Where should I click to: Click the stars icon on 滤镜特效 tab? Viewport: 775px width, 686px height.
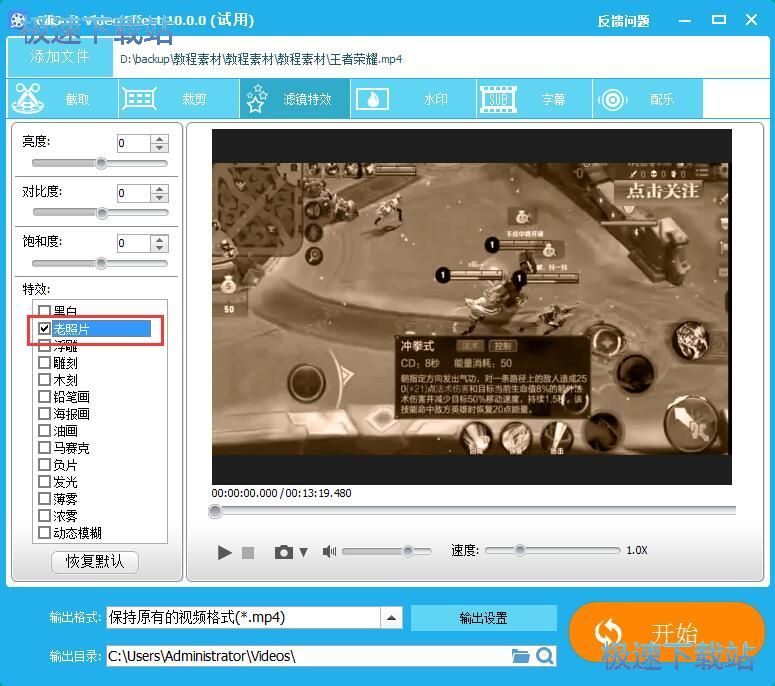click(256, 98)
